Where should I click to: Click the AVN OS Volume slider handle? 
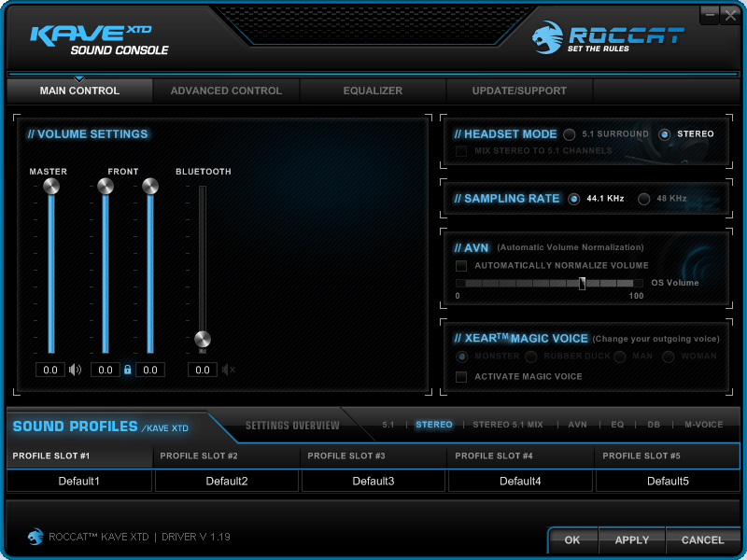tap(582, 284)
